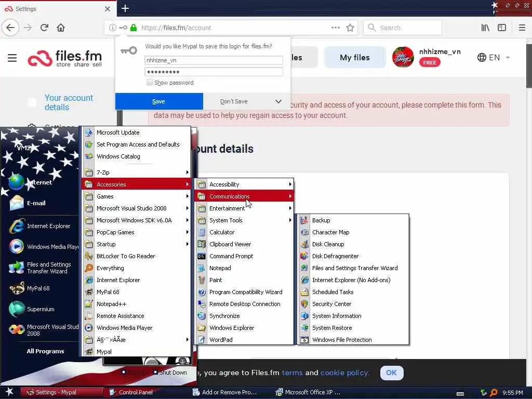The width and height of the screenshot is (532, 399).
Task: Switch to the Settings browser tab
Action: pyautogui.click(x=58, y=9)
